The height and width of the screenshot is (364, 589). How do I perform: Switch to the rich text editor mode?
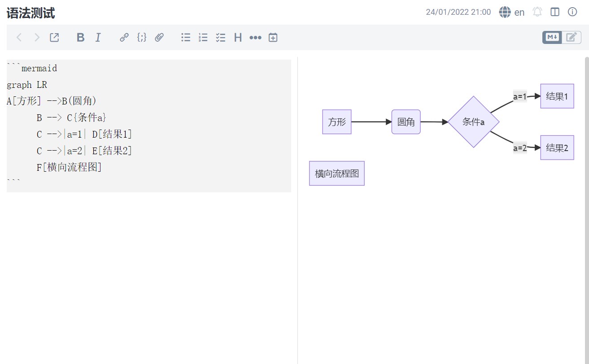572,38
